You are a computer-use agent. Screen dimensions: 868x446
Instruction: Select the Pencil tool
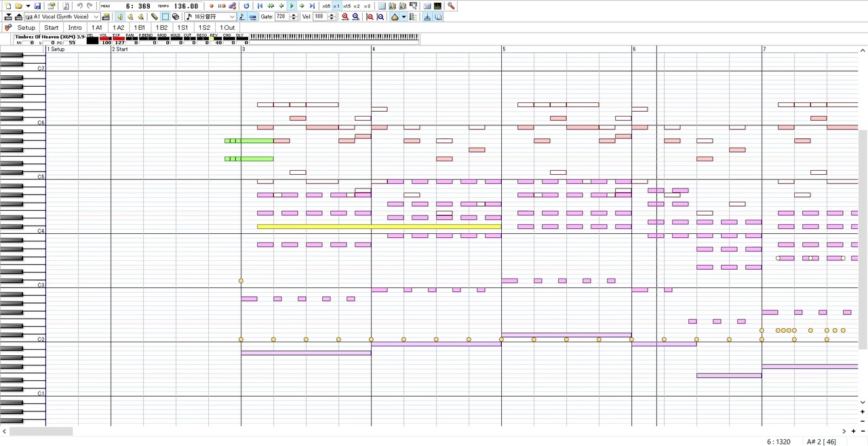click(x=155, y=17)
